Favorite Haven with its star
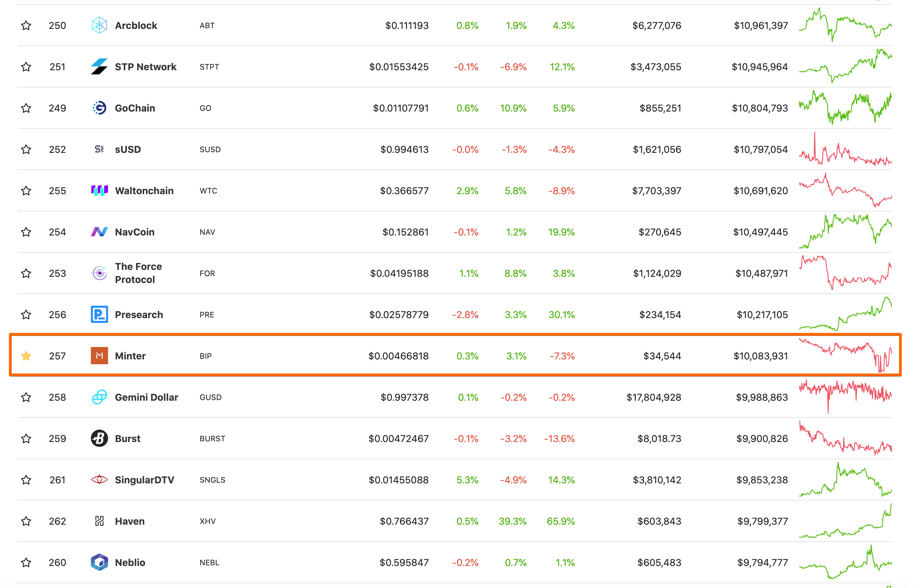 26,521
